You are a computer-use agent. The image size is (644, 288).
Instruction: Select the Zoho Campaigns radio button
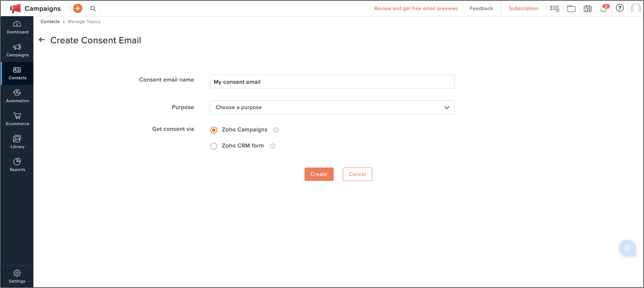click(214, 130)
